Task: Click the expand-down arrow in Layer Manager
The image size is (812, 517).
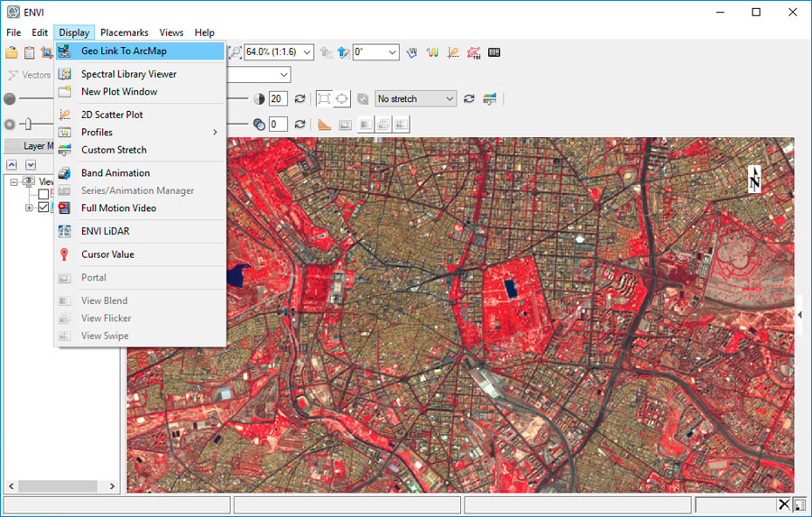Action: pyautogui.click(x=31, y=165)
